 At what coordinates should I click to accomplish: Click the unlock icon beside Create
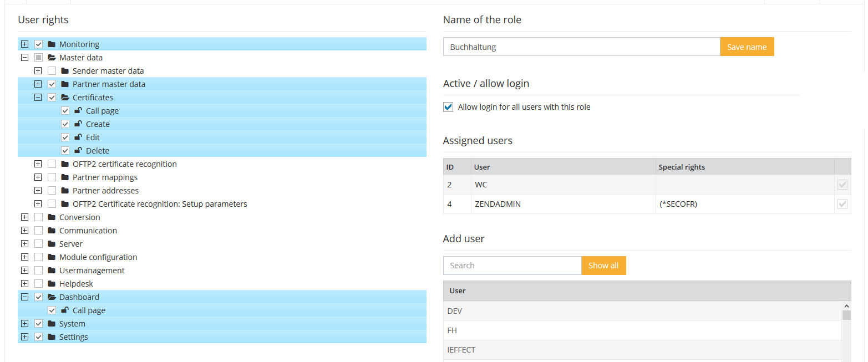tap(78, 124)
